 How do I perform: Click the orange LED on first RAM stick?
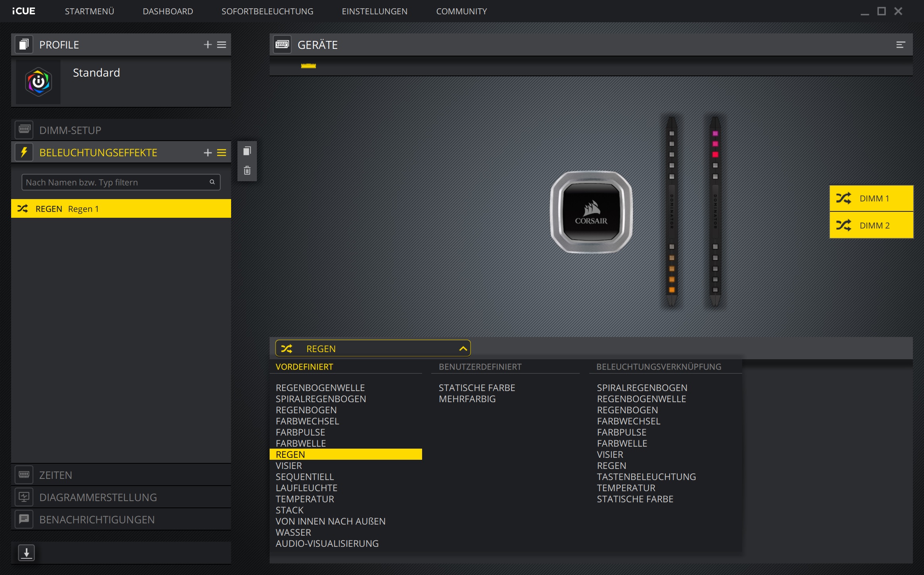point(671,290)
